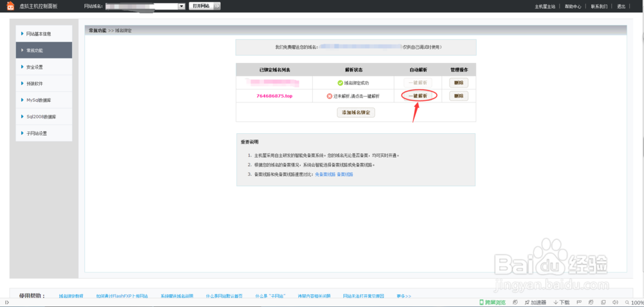Click the 764686875.top domain name
644x307 pixels.
point(274,96)
